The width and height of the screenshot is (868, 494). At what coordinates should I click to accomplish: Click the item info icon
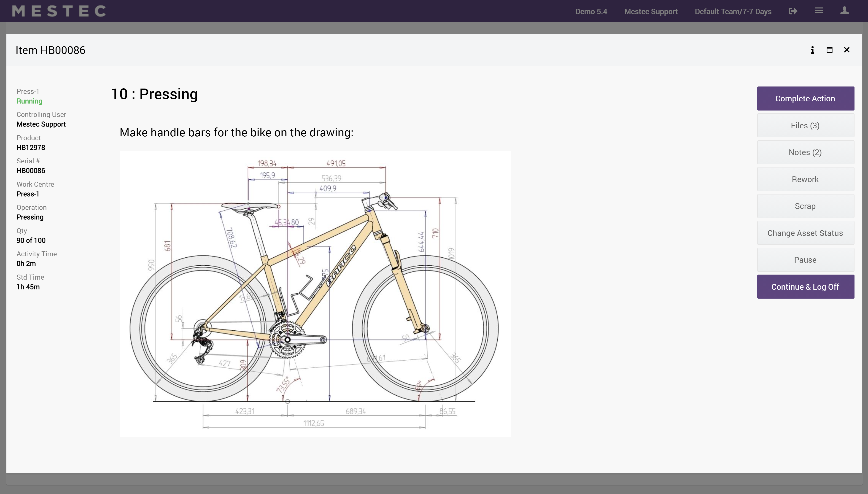(x=812, y=50)
